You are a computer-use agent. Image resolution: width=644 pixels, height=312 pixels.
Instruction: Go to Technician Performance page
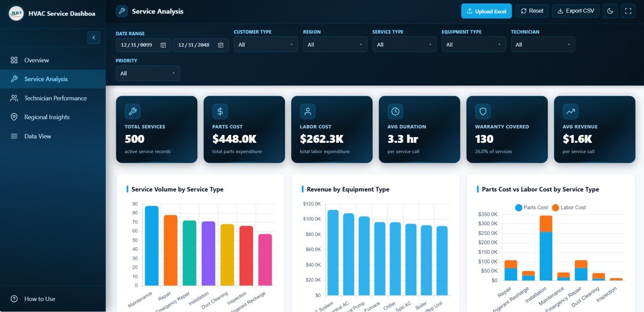[55, 98]
